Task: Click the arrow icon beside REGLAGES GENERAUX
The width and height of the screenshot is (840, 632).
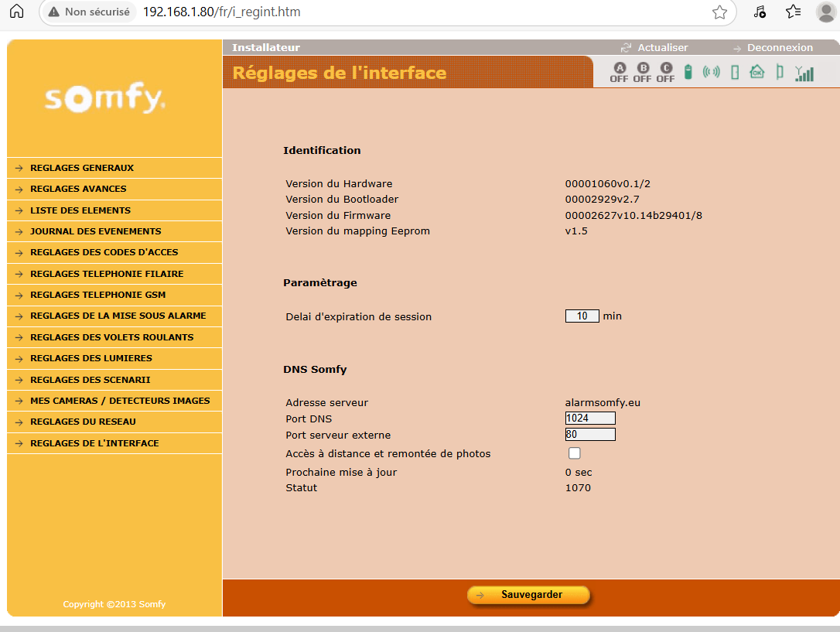Action: [x=19, y=168]
